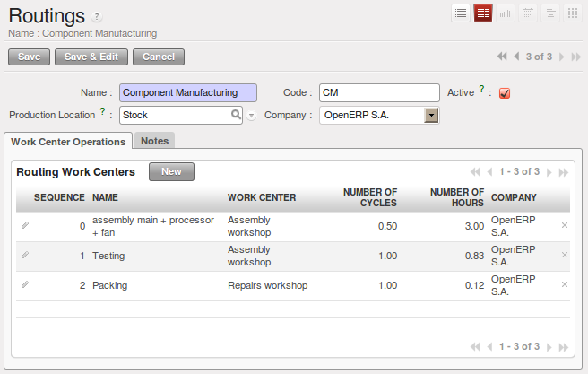The width and height of the screenshot is (588, 374).
Task: Click the 0.50 cycles value
Action: click(x=387, y=226)
